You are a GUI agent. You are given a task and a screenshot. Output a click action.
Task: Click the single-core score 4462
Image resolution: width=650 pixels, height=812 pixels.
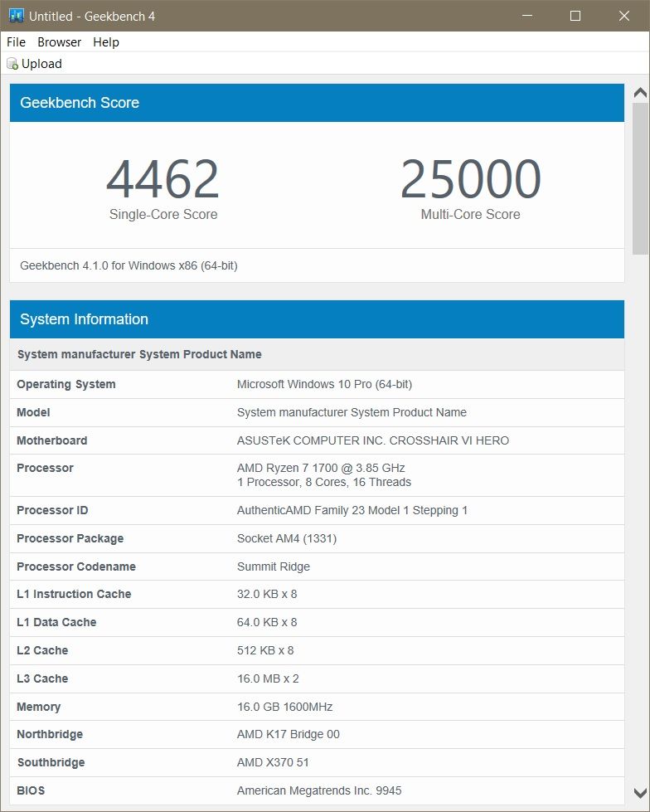point(163,179)
